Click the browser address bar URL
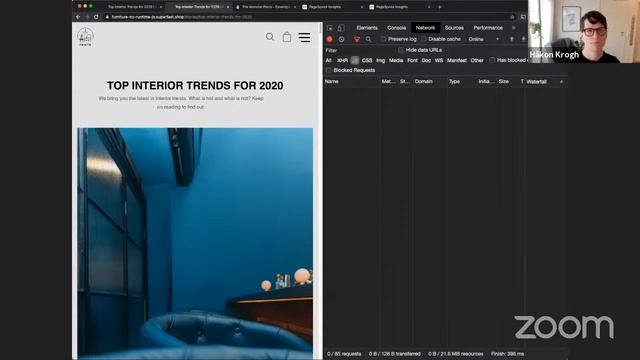Image resolution: width=640 pixels, height=360 pixels. (182, 17)
